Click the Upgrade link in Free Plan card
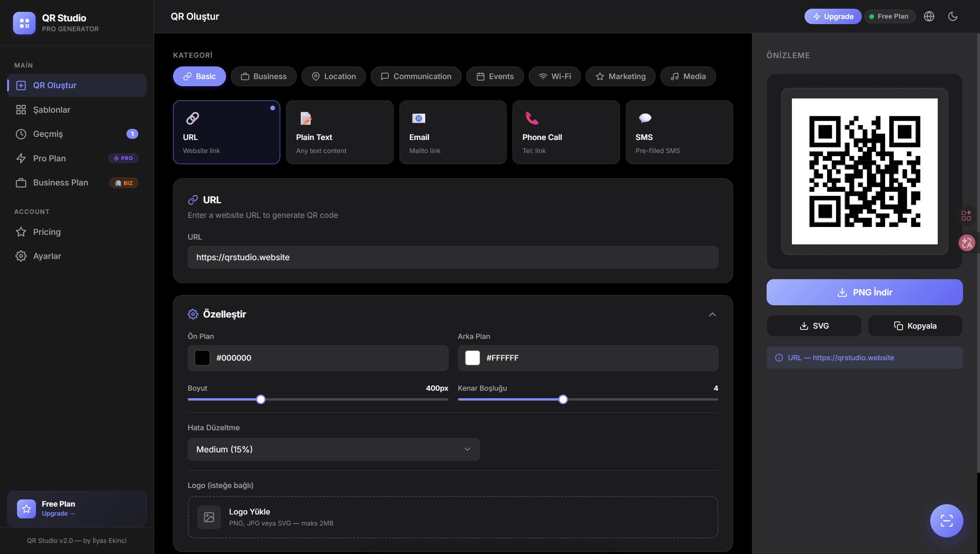This screenshot has width=980, height=554. click(58, 514)
